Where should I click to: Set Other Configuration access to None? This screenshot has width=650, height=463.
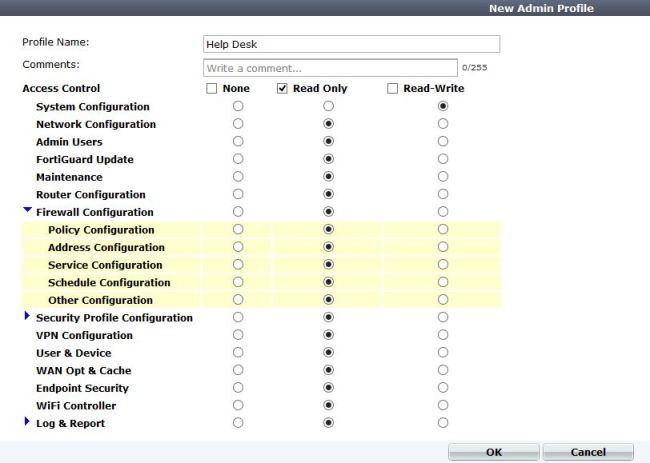click(238, 299)
